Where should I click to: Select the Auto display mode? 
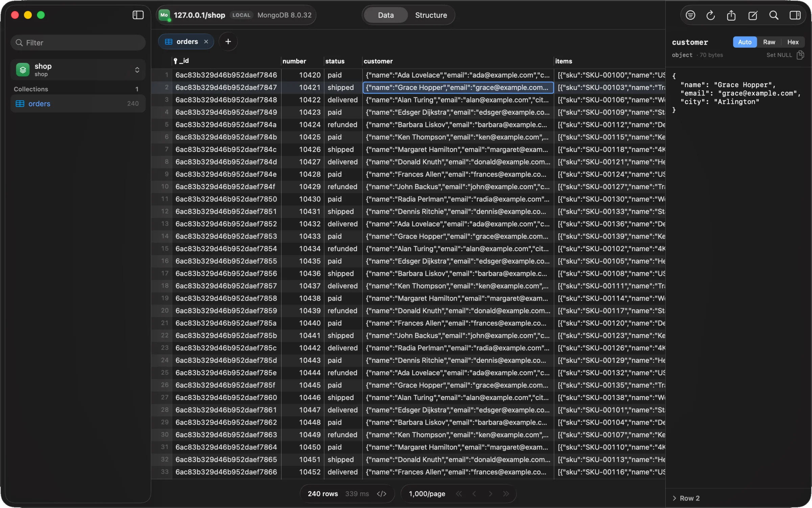pos(745,42)
